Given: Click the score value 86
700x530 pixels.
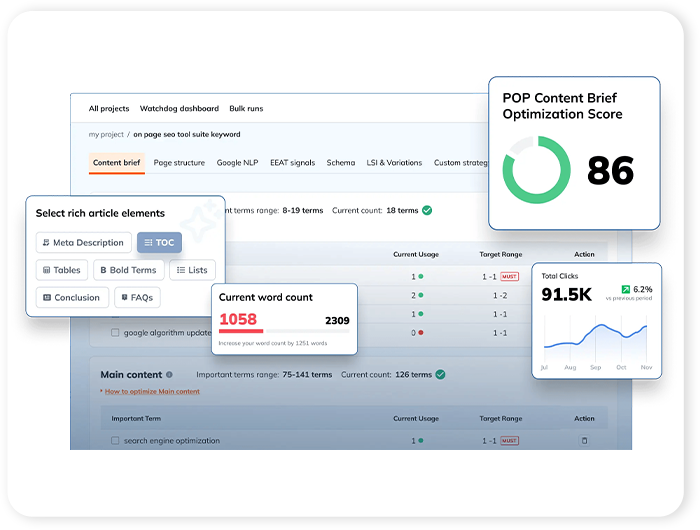Looking at the screenshot, I should pyautogui.click(x=610, y=171).
